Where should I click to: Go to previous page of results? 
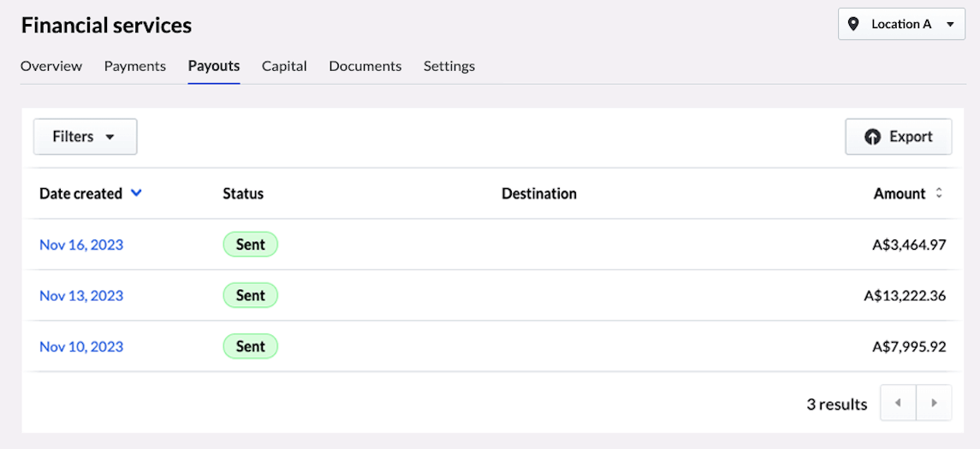coord(898,404)
